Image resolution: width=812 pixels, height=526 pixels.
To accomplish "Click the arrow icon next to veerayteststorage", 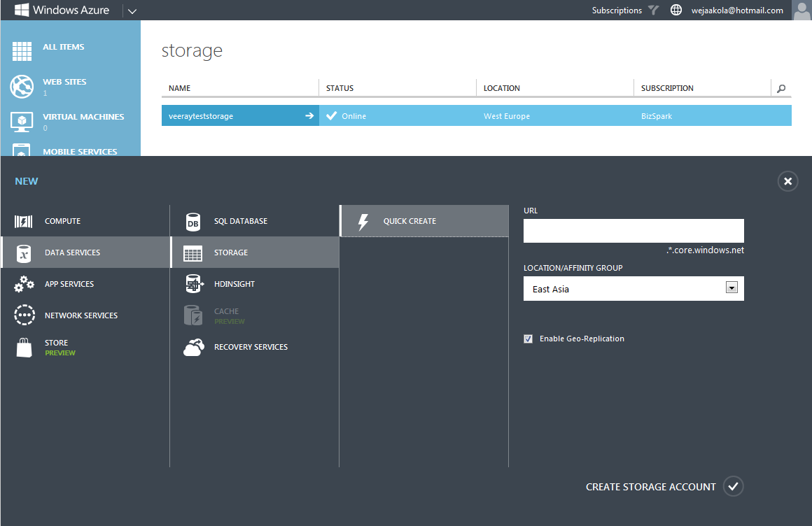I will [309, 115].
